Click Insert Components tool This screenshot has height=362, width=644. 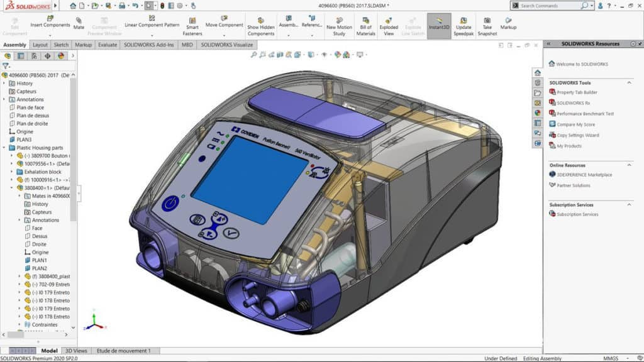coord(50,22)
